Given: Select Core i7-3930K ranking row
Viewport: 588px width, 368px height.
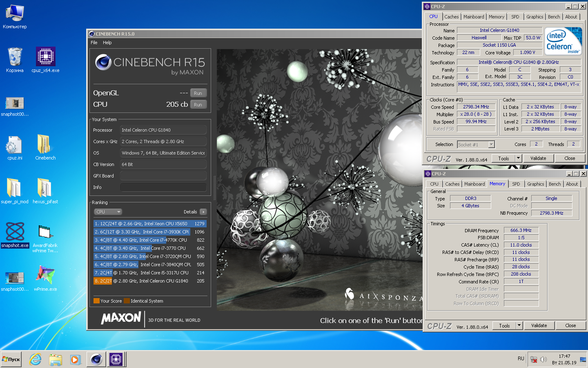Looking at the screenshot, I should (150, 232).
